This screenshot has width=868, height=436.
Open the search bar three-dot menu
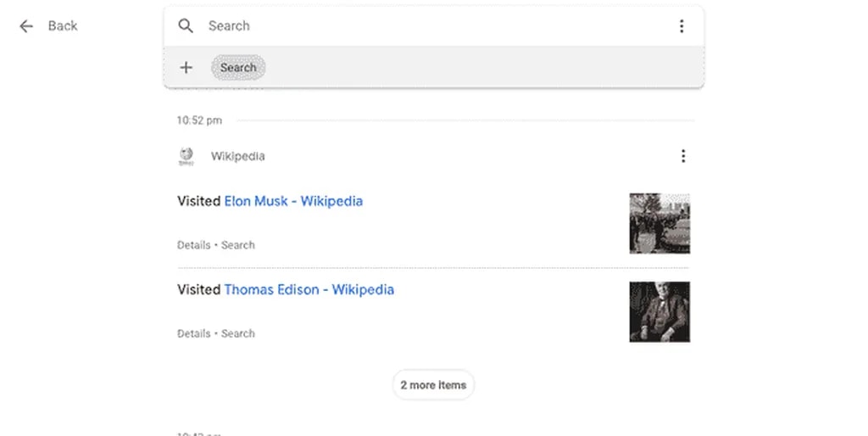682,26
